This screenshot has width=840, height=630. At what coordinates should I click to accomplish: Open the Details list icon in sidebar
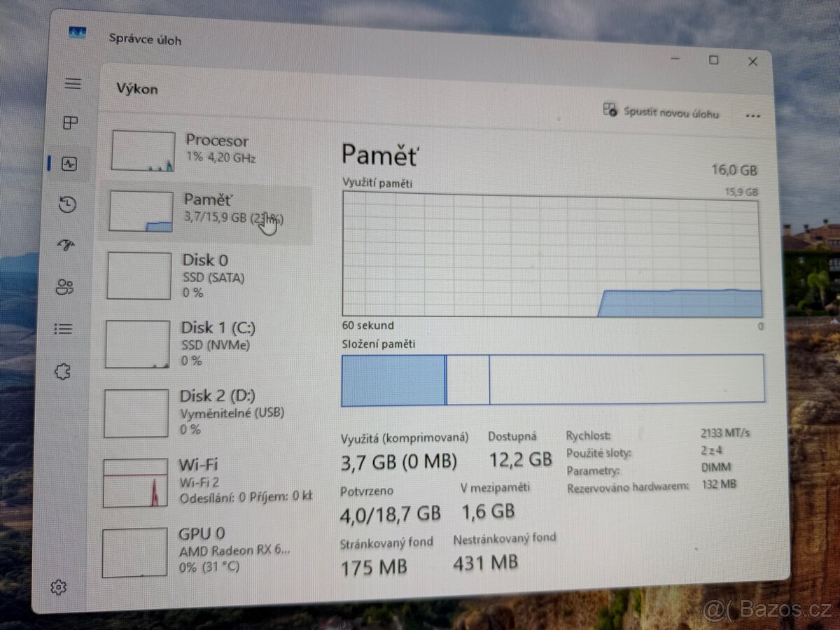(66, 329)
